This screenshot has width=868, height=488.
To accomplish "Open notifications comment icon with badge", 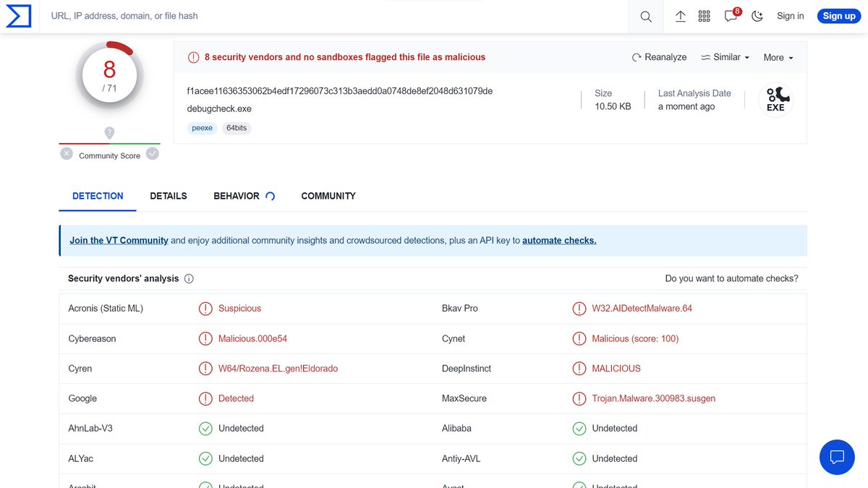I will click(731, 15).
